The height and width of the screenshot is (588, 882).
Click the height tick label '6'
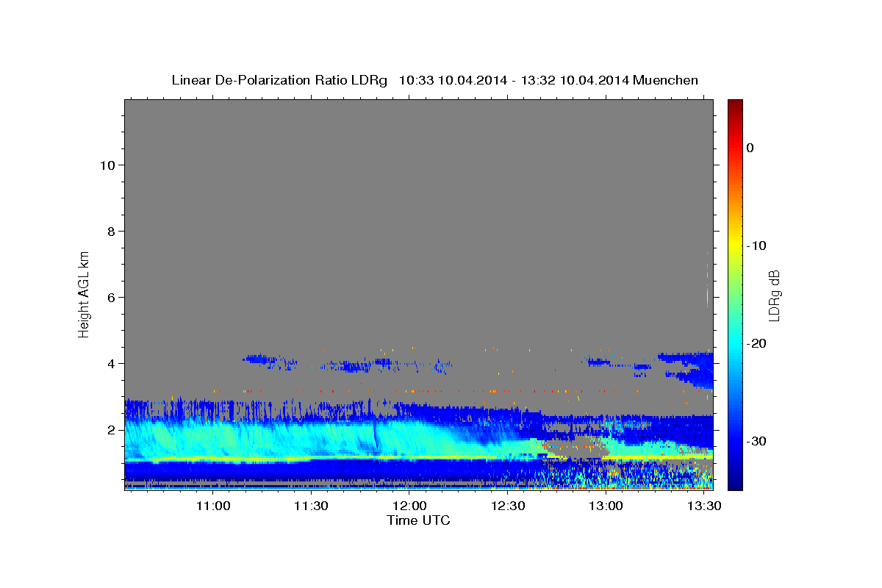click(x=110, y=298)
